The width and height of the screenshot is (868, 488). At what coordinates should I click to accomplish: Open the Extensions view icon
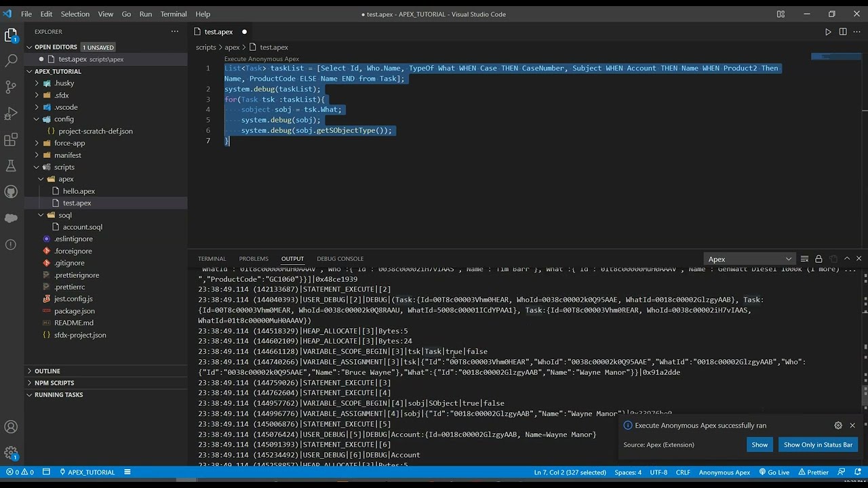[11, 140]
